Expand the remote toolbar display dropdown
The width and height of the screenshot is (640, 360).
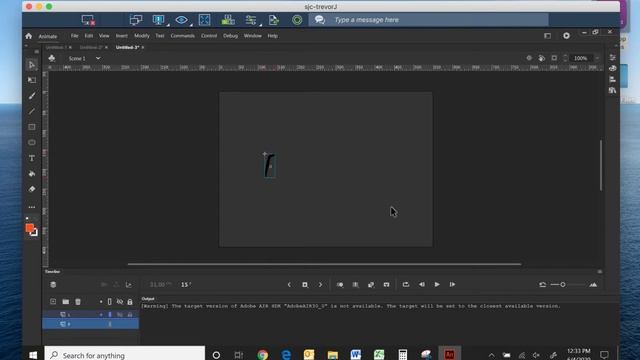[x=168, y=25]
